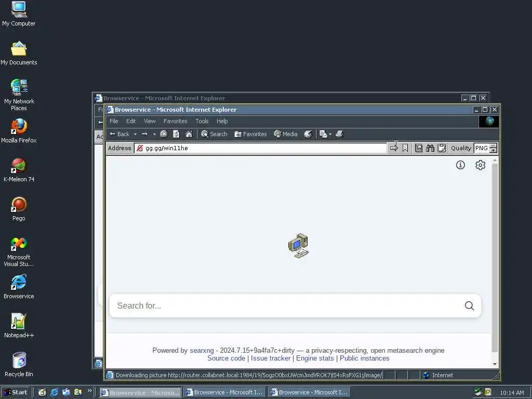Decrease Quality with the stepper down arrow

point(494,150)
